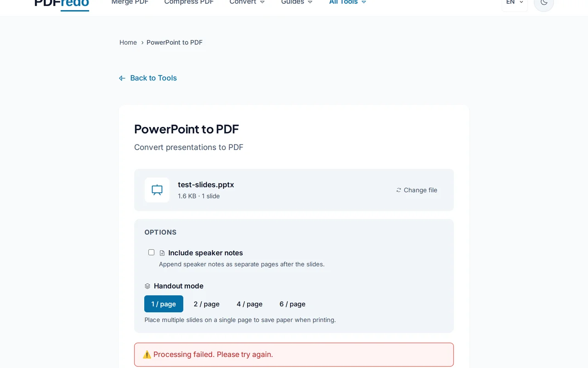Enable the Include speaker notes checkbox
Screen dimensions: 588x368
pyautogui.click(x=151, y=252)
